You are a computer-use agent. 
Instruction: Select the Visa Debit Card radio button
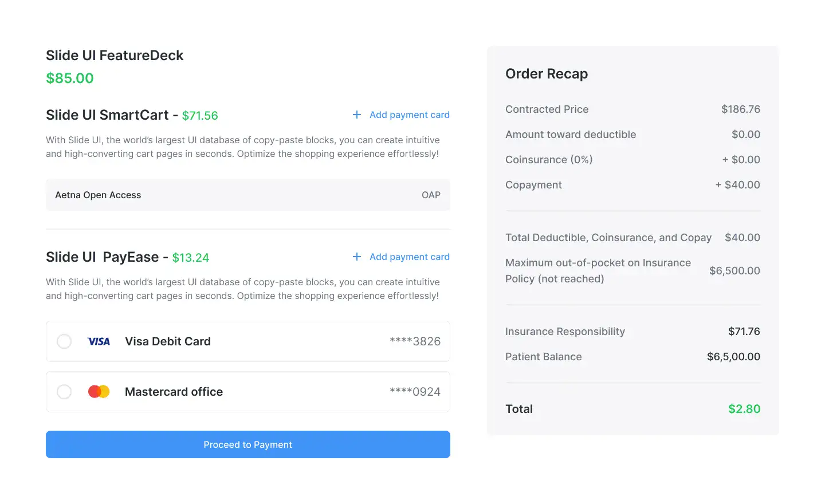click(64, 341)
